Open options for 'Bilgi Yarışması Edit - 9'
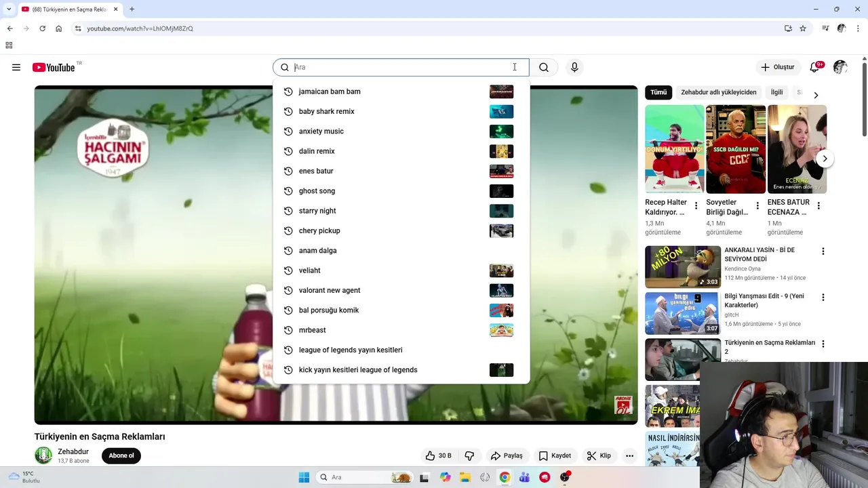The width and height of the screenshot is (868, 488). (x=823, y=298)
